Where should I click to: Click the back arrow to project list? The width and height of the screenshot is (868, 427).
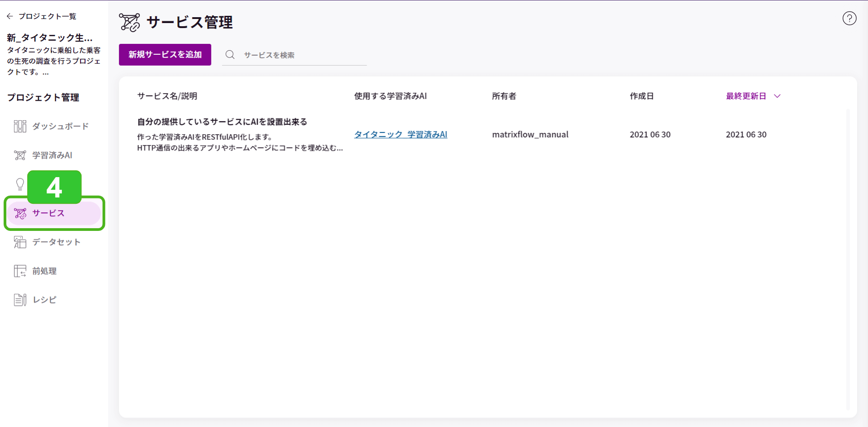click(10, 16)
